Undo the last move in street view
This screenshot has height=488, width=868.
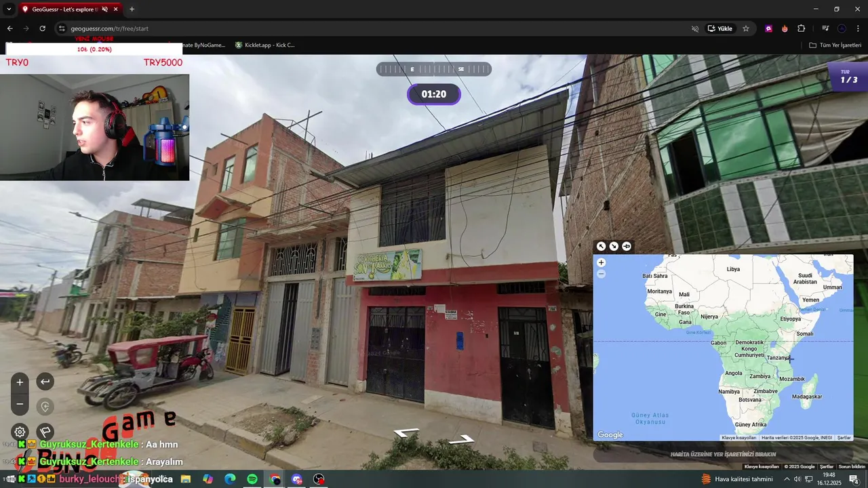click(45, 382)
